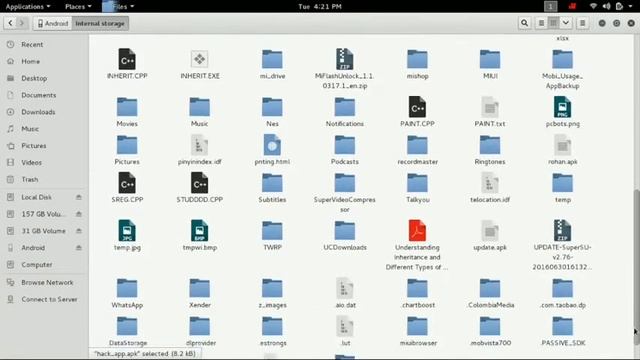This screenshot has height=360, width=640.
Task: Open the Applications menu in top bar
Action: (28, 7)
